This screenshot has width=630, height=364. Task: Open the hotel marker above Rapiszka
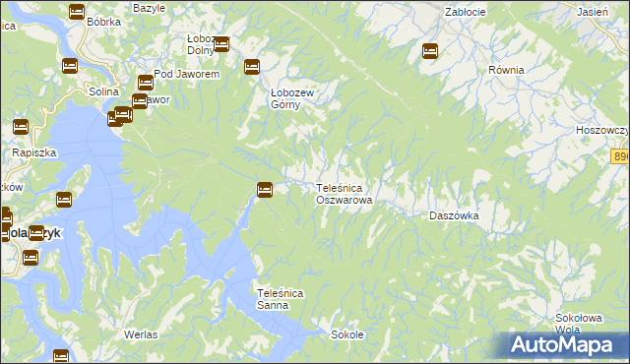pos(21,127)
